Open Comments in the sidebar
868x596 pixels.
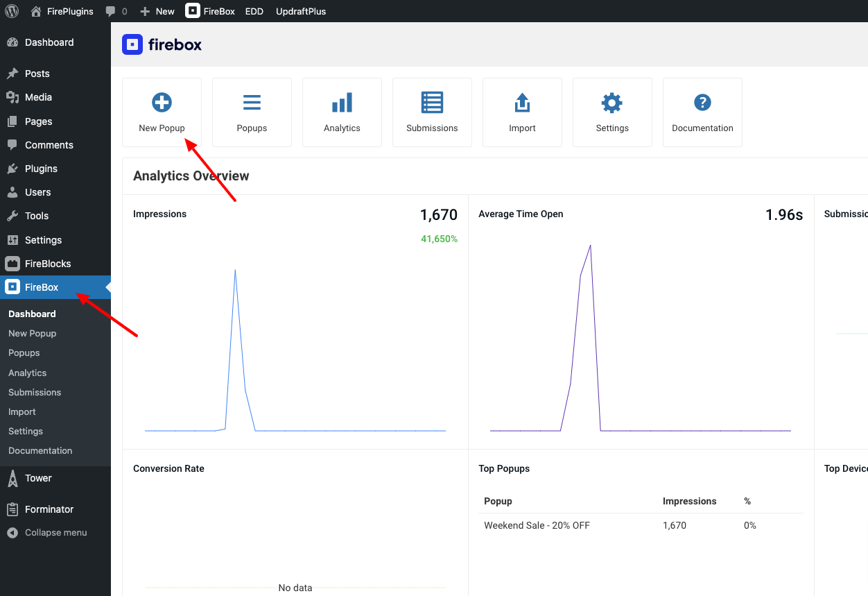pyautogui.click(x=55, y=145)
